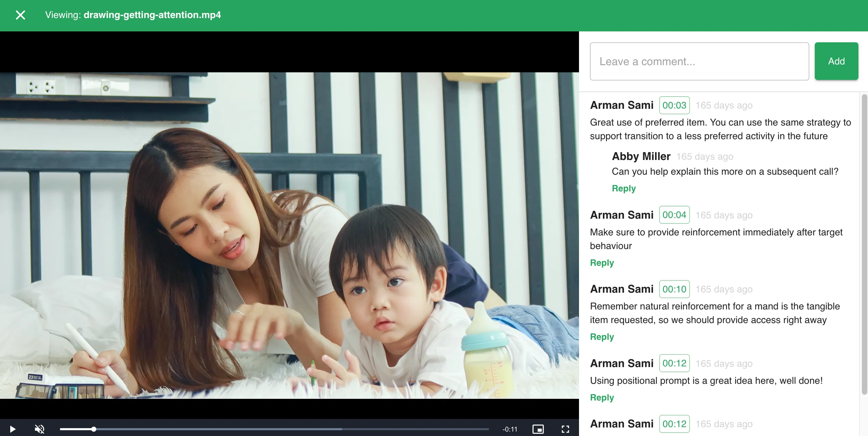Click the comments panel scrollbar

tap(864, 244)
